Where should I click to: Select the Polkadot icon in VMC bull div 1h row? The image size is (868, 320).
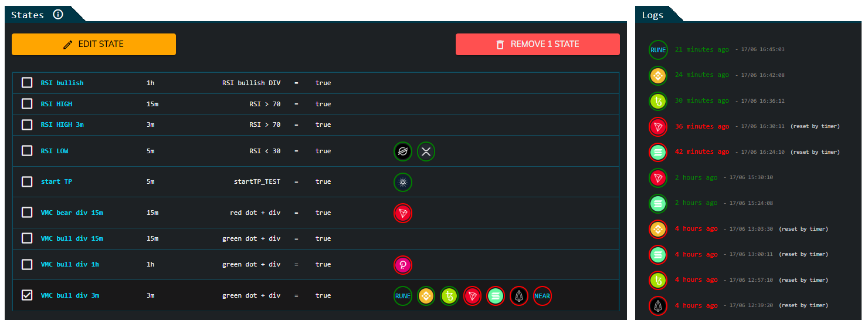pos(403,265)
